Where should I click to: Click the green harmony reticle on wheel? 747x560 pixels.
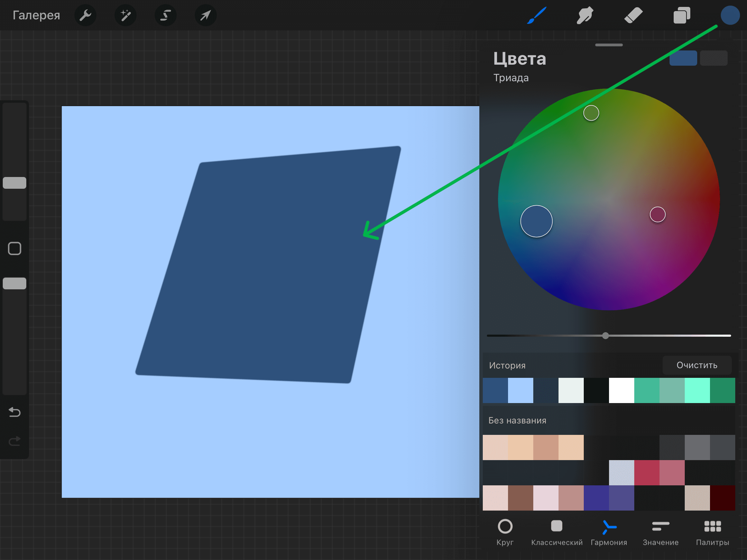point(591,113)
